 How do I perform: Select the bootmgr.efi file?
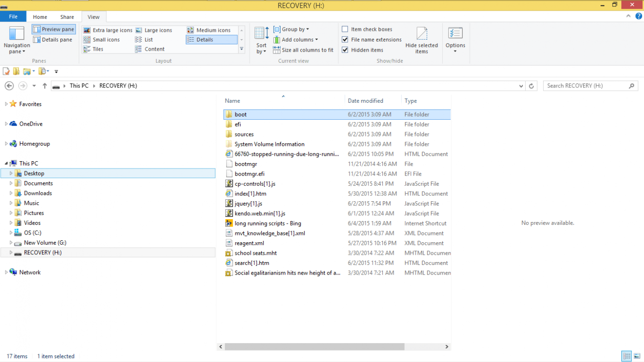pyautogui.click(x=337, y=174)
